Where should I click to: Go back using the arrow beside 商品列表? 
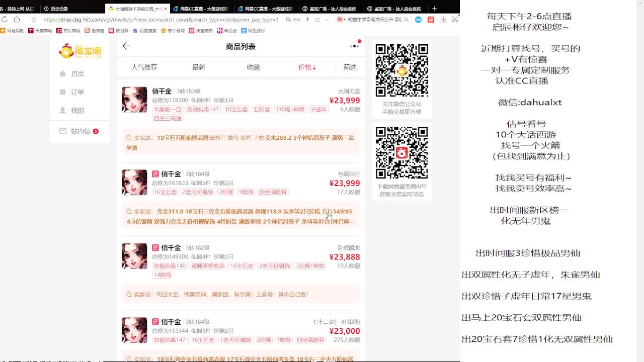pyautogui.click(x=126, y=46)
